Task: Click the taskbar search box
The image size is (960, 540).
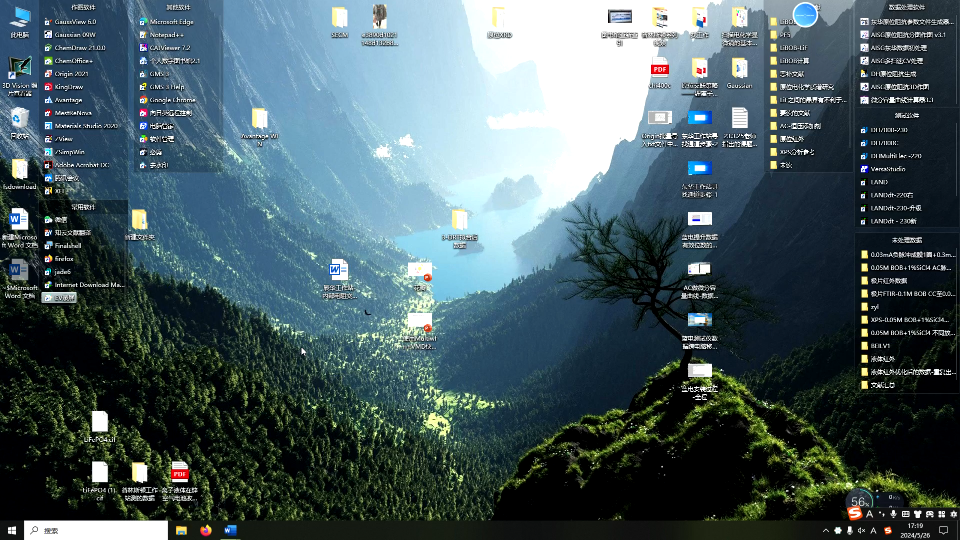Action: pyautogui.click(x=96, y=530)
